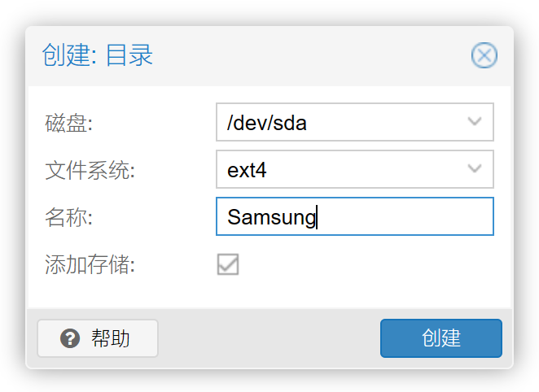Open the /dev/sda disk combo box

(355, 122)
